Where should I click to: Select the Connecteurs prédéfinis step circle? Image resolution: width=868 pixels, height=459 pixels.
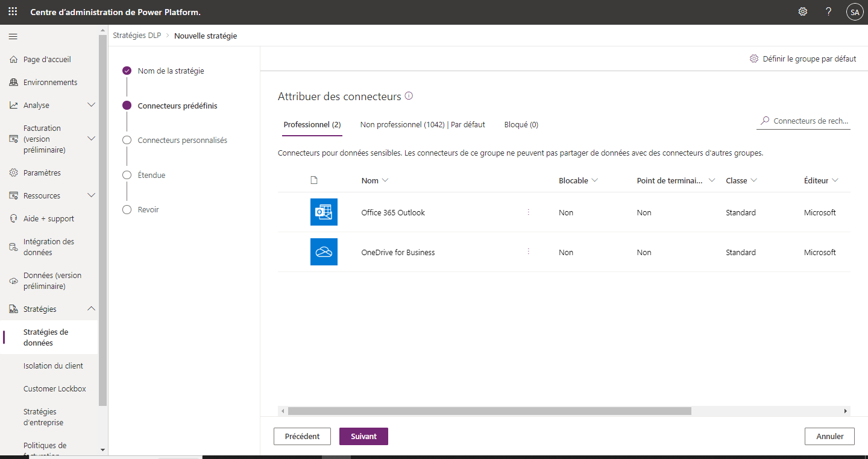127,106
